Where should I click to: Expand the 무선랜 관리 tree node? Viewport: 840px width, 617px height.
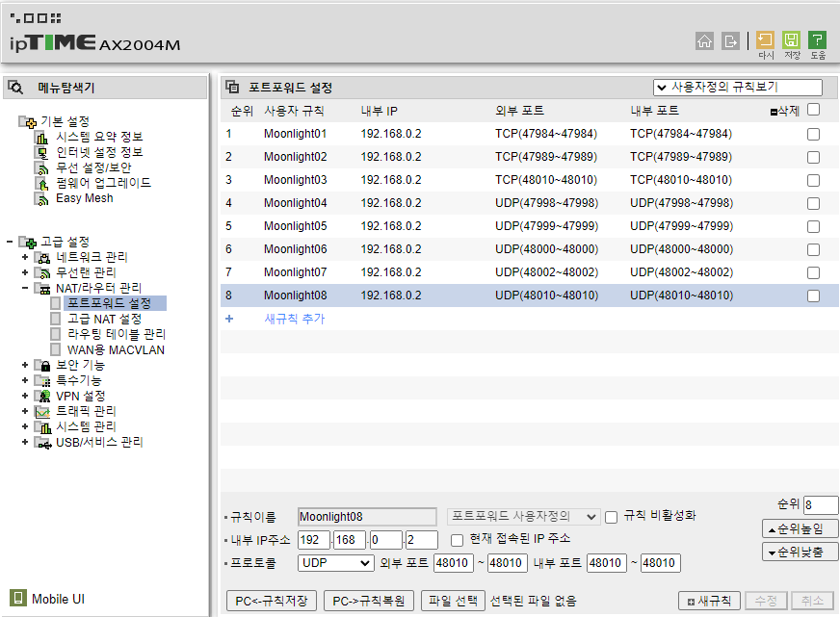pos(25,273)
